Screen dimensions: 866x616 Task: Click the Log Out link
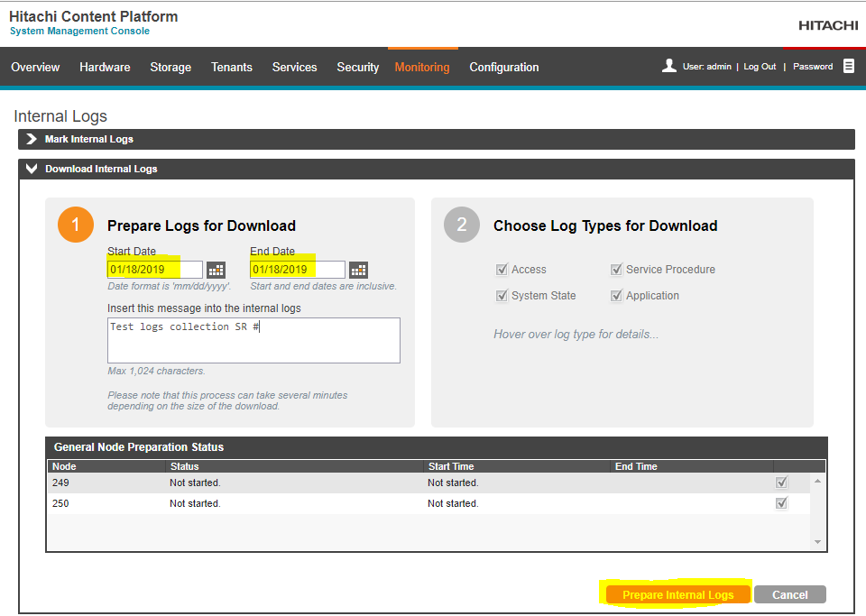pyautogui.click(x=760, y=67)
